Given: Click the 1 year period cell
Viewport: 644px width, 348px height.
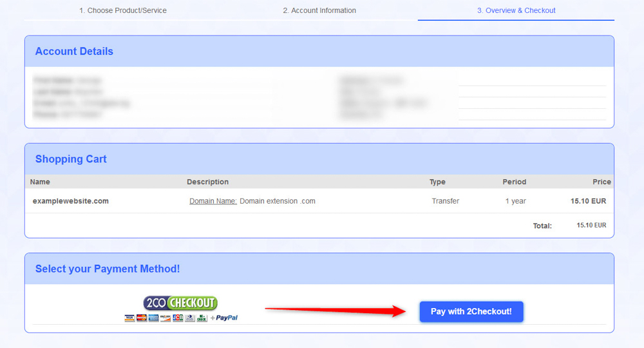Looking at the screenshot, I should [x=515, y=201].
